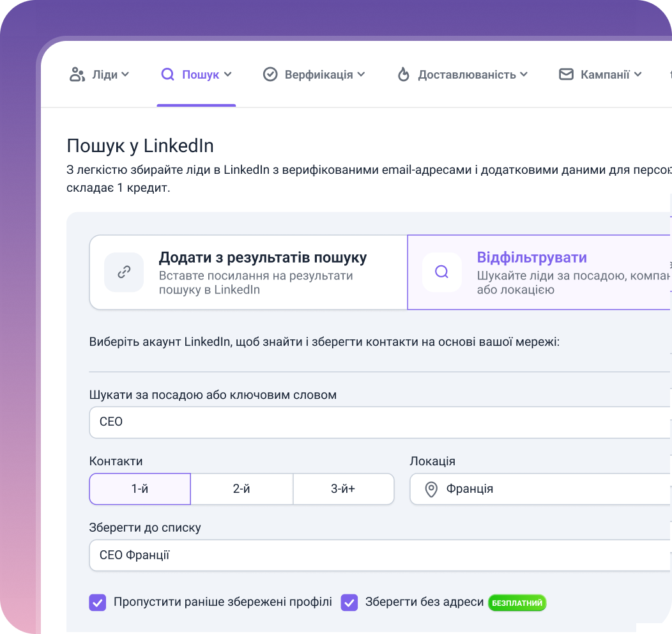Open the Зберегти до списку field CEO Франції
Viewport: 672px width, 634px height.
pyautogui.click(x=380, y=555)
